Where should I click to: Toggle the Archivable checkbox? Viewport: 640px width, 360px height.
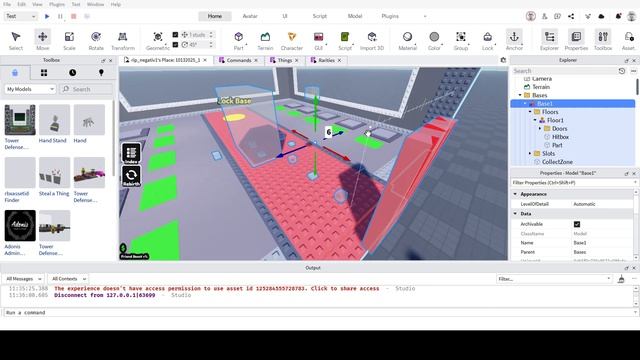tap(577, 224)
